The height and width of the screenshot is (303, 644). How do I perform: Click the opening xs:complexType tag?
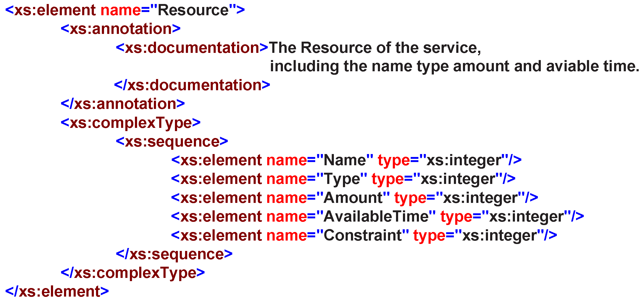coord(131,123)
